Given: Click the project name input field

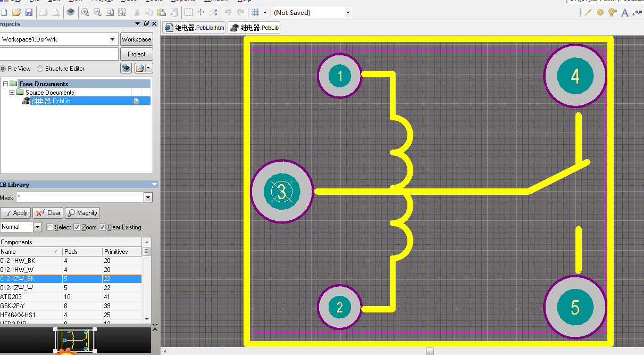Looking at the screenshot, I should [x=58, y=54].
